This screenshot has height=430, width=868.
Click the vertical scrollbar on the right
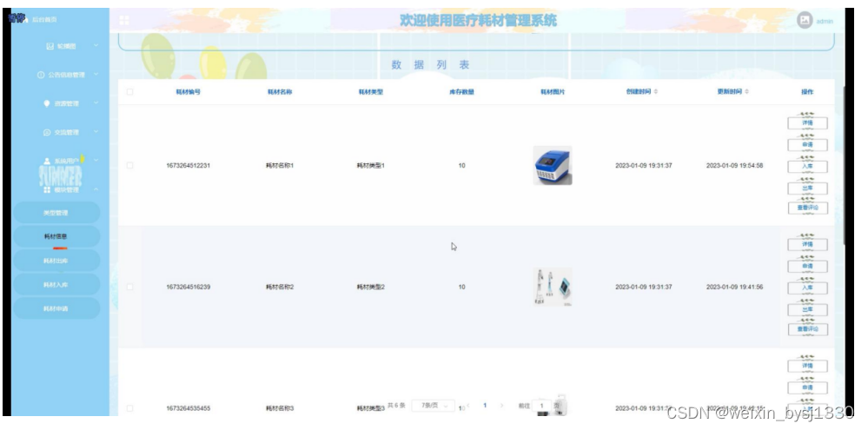click(844, 166)
